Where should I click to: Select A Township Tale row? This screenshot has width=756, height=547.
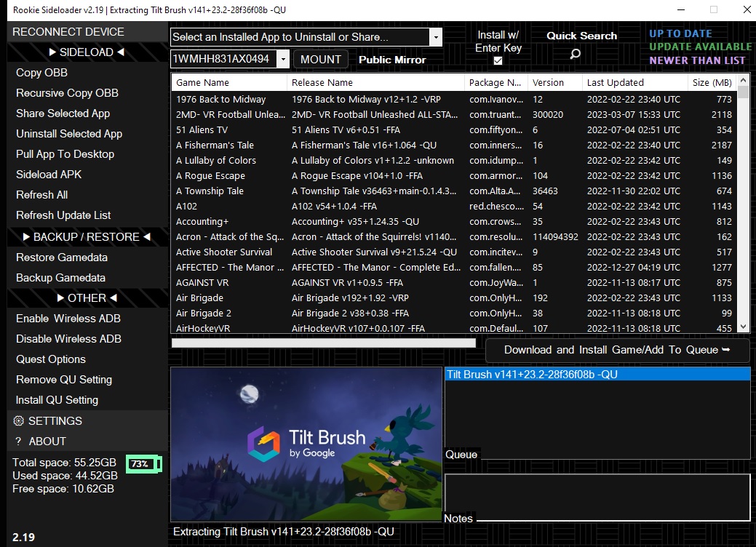[454, 191]
